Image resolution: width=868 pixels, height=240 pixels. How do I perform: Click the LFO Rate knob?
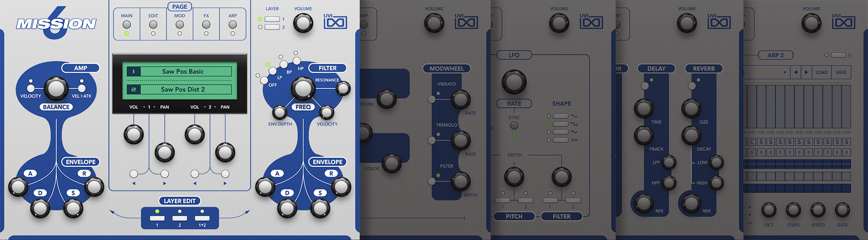click(513, 82)
